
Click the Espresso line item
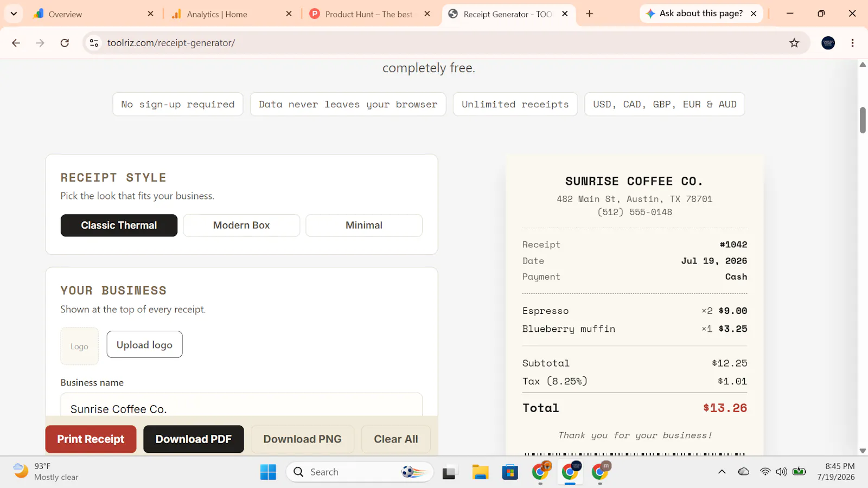(635, 311)
